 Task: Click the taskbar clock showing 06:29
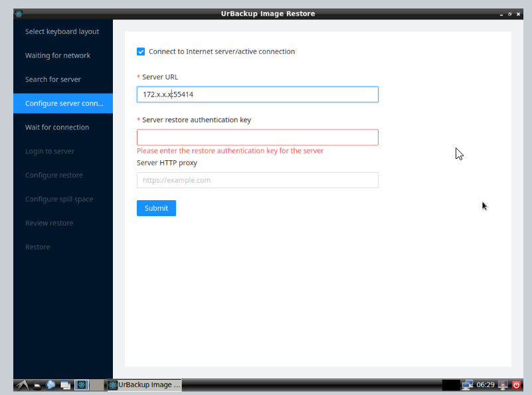coord(486,385)
